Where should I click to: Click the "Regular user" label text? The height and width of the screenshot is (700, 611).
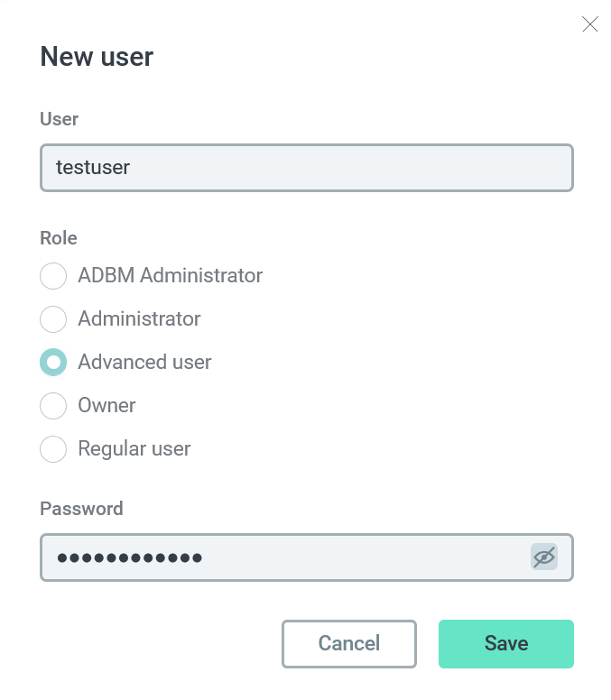pyautogui.click(x=134, y=449)
